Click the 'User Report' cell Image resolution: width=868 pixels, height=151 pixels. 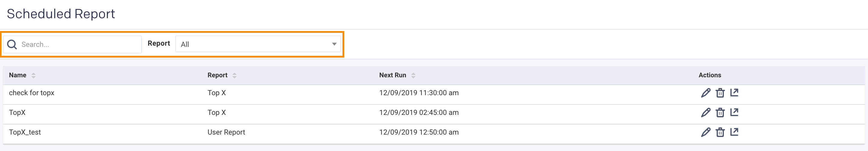226,132
